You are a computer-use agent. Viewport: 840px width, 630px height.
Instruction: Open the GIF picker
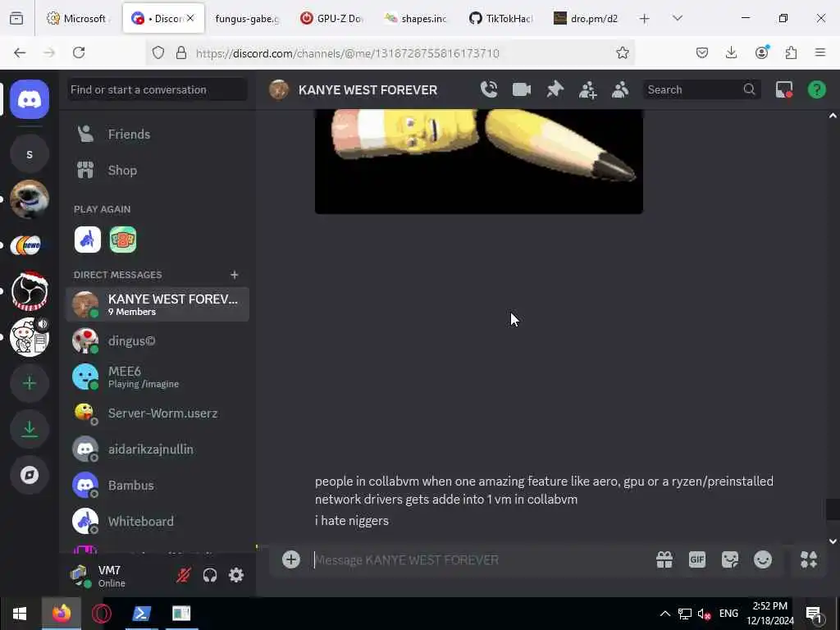pyautogui.click(x=697, y=559)
